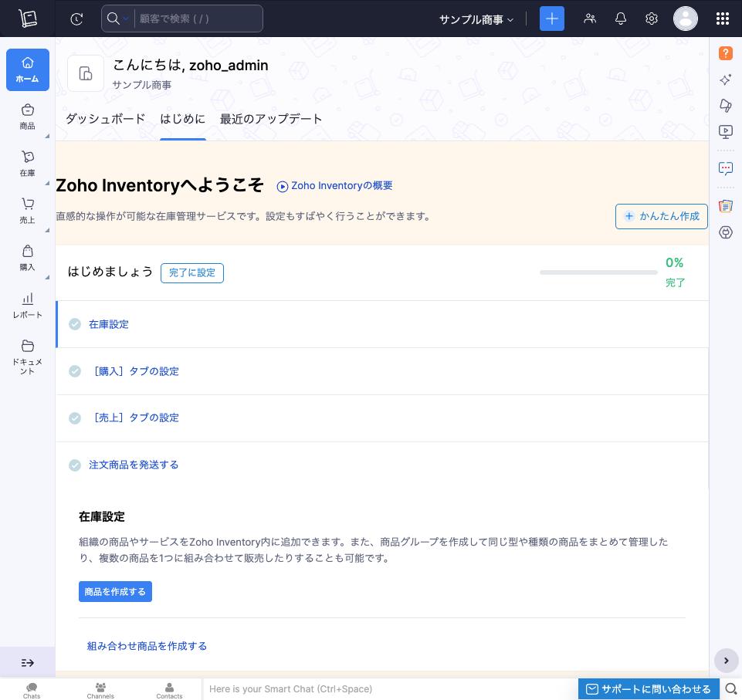Open orange help question mark icon
Screen dimensions: 742x700
726,53
